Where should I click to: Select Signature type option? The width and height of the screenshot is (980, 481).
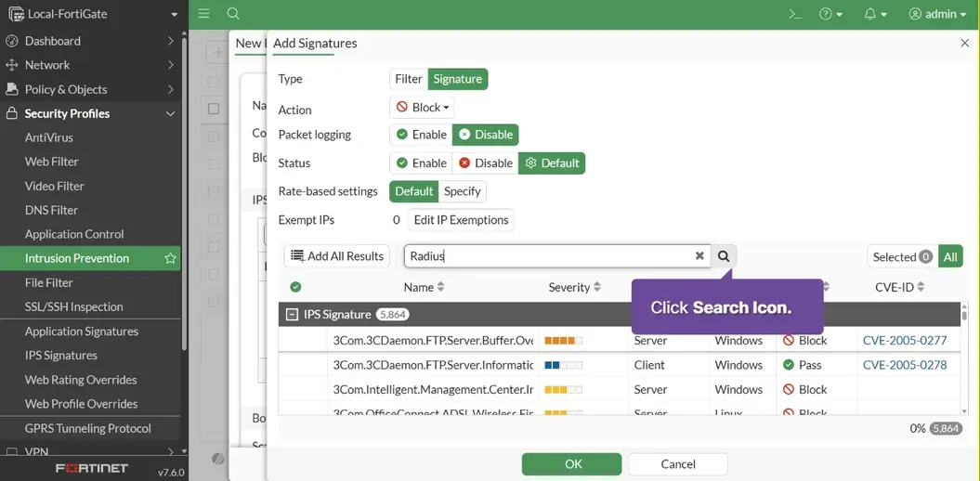(x=458, y=79)
